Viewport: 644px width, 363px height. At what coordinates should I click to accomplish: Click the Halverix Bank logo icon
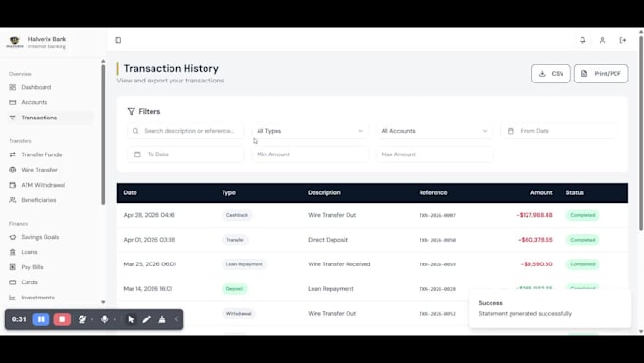point(15,42)
